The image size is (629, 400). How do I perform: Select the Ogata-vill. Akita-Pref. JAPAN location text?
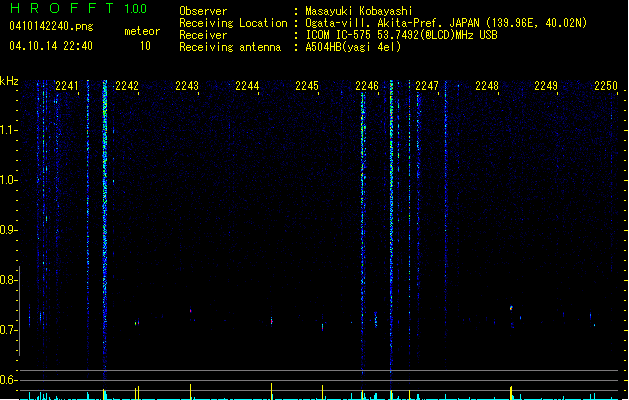(446, 23)
